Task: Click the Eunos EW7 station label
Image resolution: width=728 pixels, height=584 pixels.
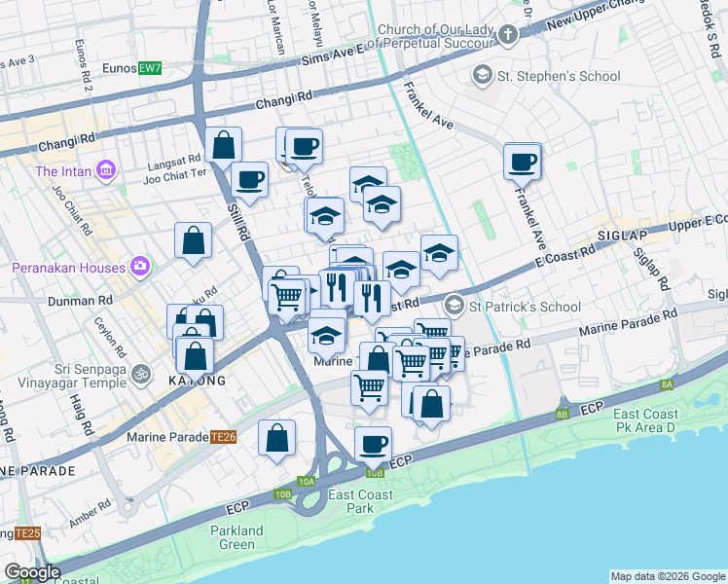Action: 131,68
